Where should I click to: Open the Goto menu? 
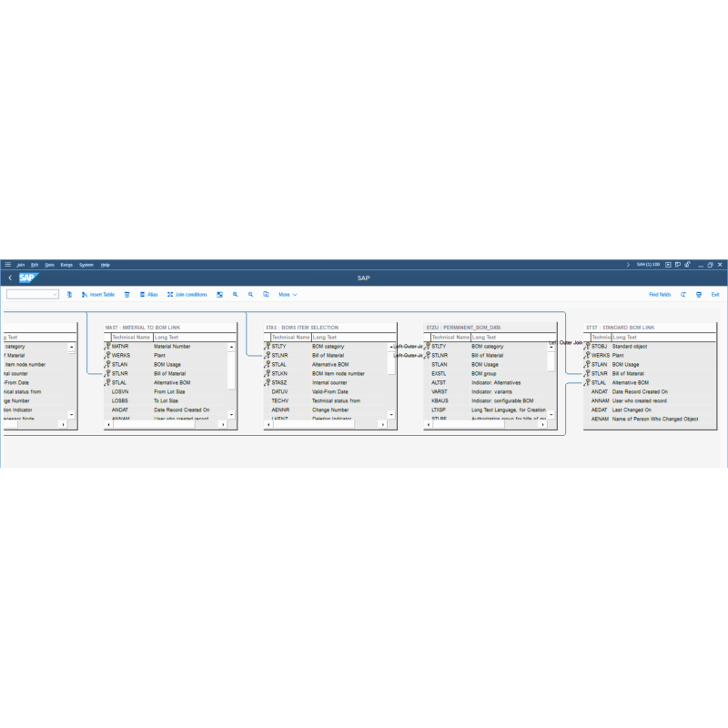[x=49, y=265]
